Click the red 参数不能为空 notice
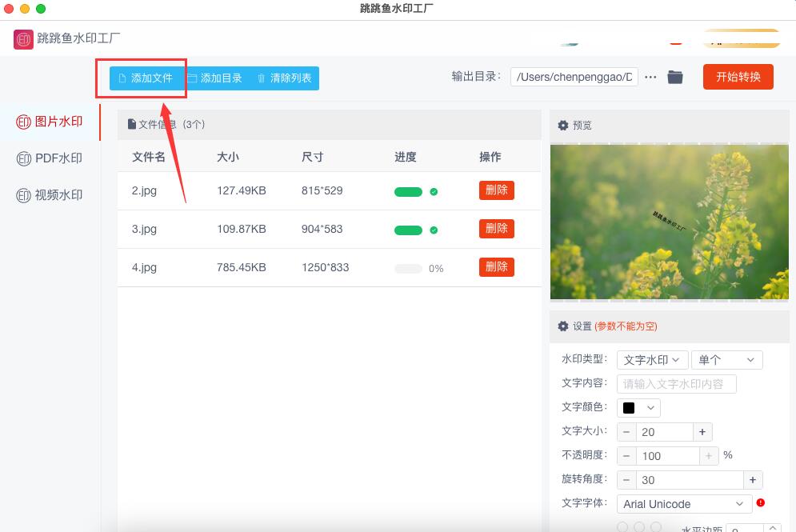 tap(626, 326)
